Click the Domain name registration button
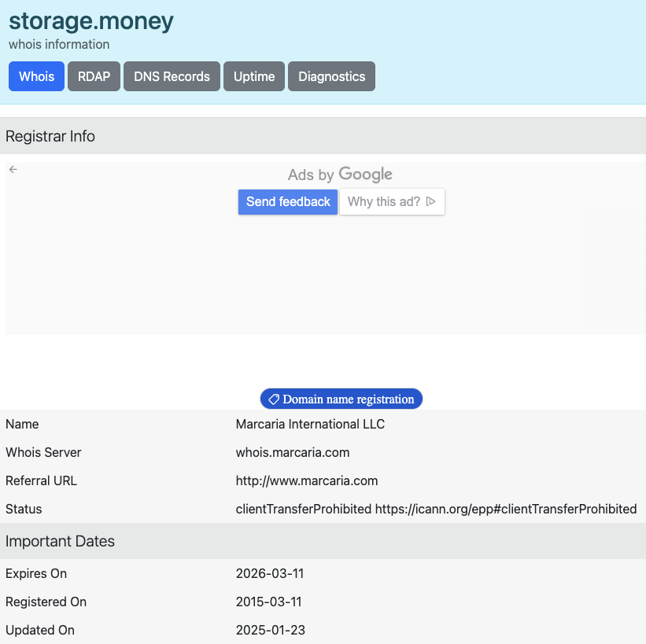Screen dimensions: 646x644 point(341,399)
